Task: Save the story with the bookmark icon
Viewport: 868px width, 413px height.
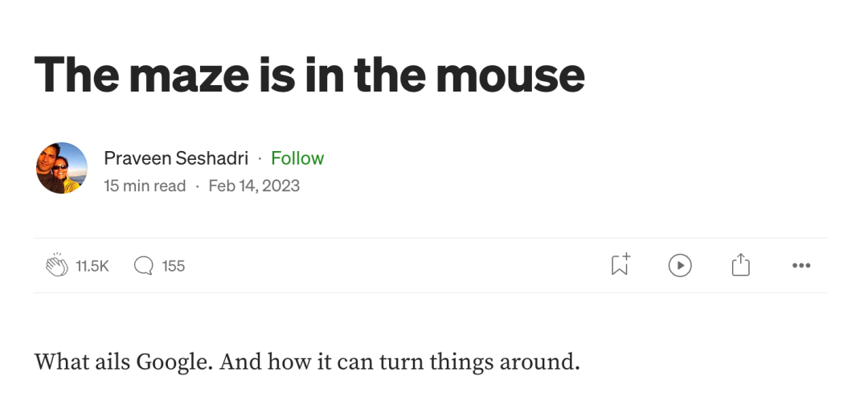Action: pos(620,265)
